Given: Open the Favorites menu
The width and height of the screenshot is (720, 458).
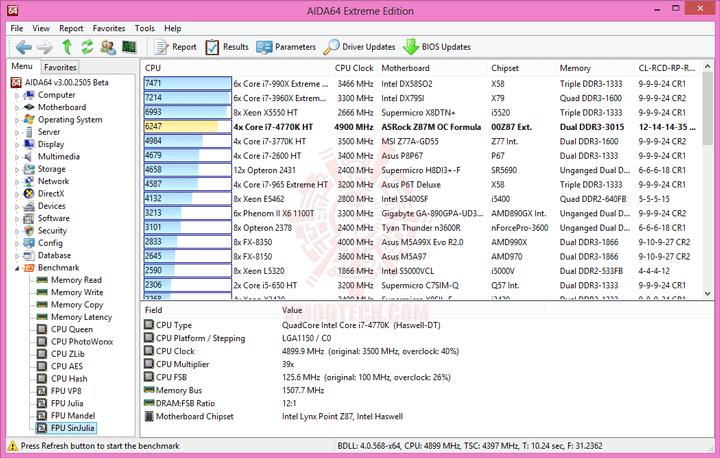Looking at the screenshot, I should pyautogui.click(x=109, y=28).
